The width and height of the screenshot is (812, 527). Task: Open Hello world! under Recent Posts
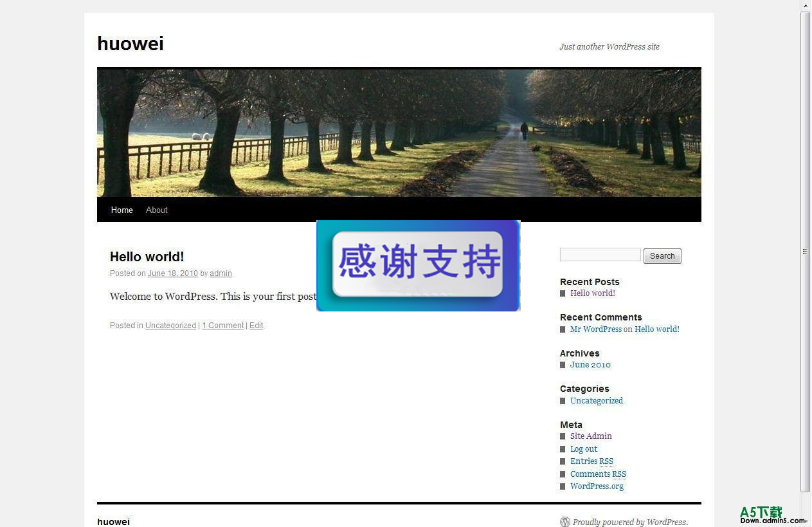click(x=593, y=293)
